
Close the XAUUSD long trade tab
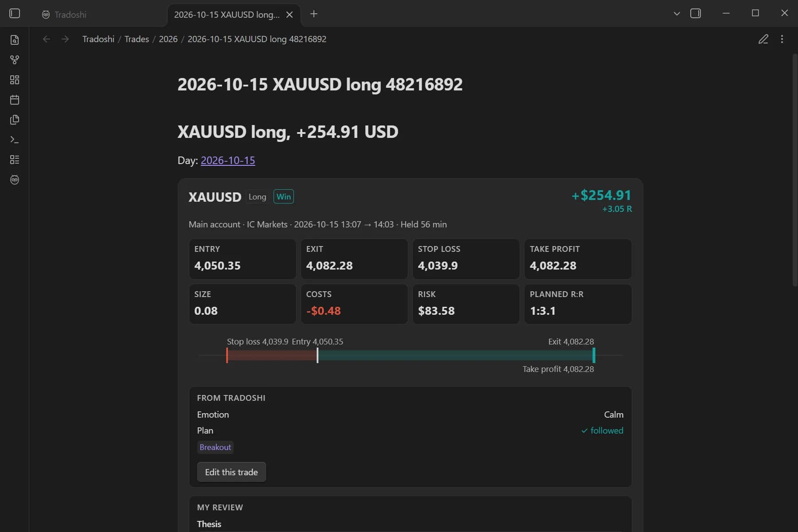(289, 15)
